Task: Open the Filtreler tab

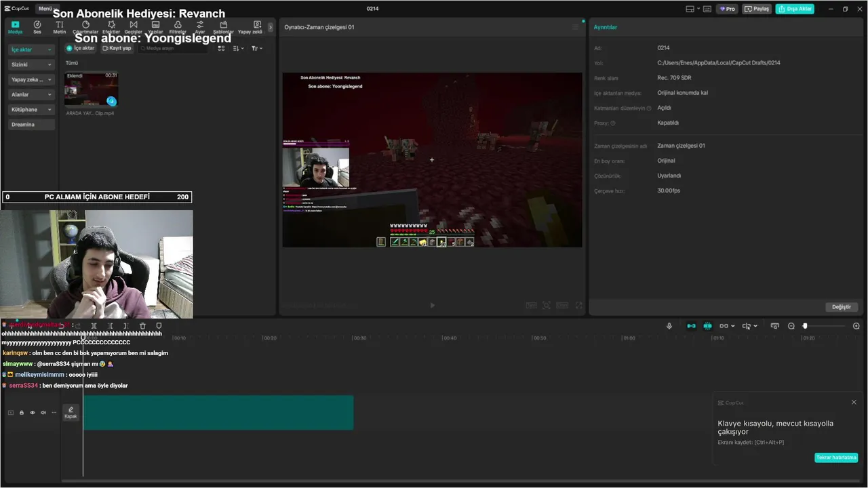Action: pos(178,27)
